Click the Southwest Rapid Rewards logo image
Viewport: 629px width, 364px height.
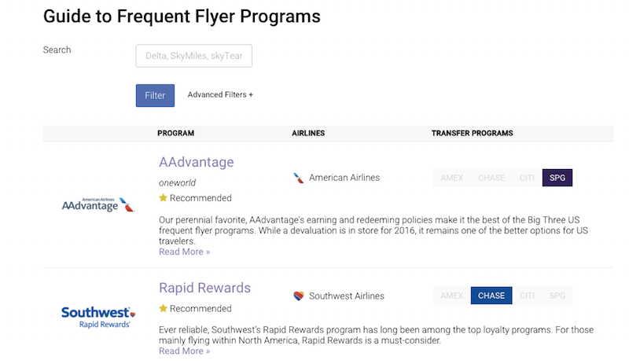coord(98,318)
